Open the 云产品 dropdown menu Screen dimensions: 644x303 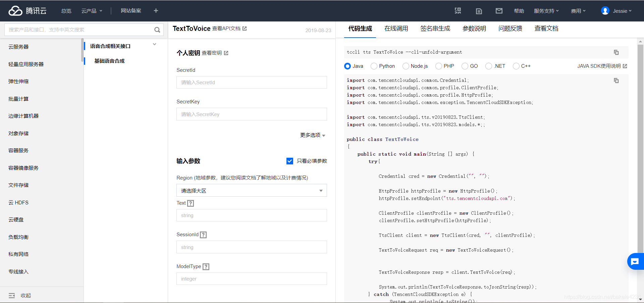coord(92,11)
